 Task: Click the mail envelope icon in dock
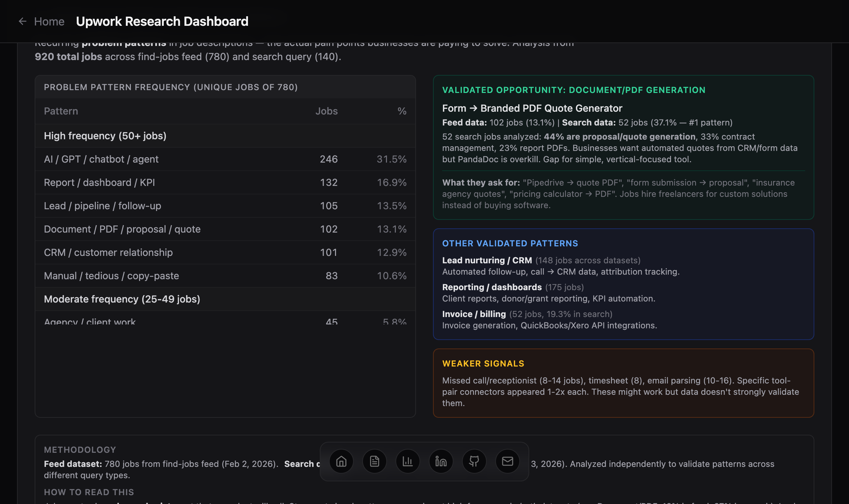[507, 461]
